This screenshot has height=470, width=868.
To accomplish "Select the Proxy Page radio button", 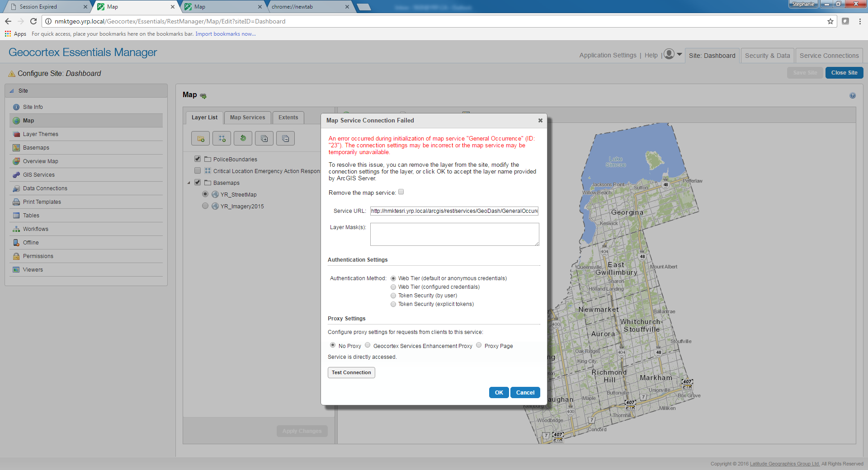I will coord(479,345).
